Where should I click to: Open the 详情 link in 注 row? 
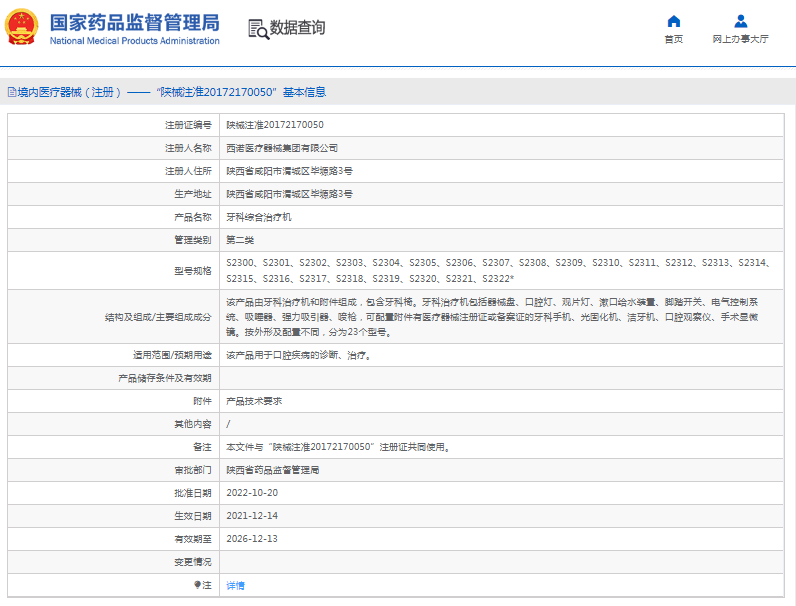[235, 585]
